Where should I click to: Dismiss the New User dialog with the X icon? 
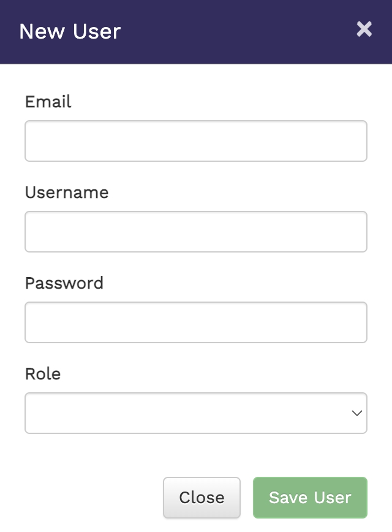click(364, 29)
